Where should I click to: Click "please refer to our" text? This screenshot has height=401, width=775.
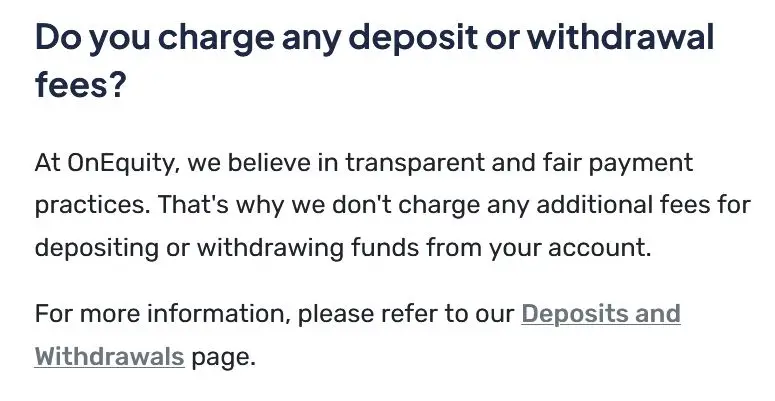[x=406, y=314]
